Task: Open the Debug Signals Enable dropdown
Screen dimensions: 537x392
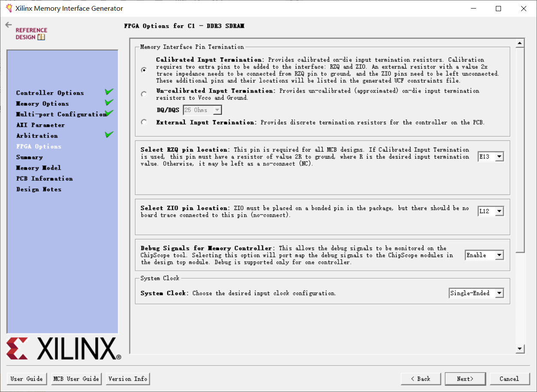Action: pyautogui.click(x=485, y=255)
